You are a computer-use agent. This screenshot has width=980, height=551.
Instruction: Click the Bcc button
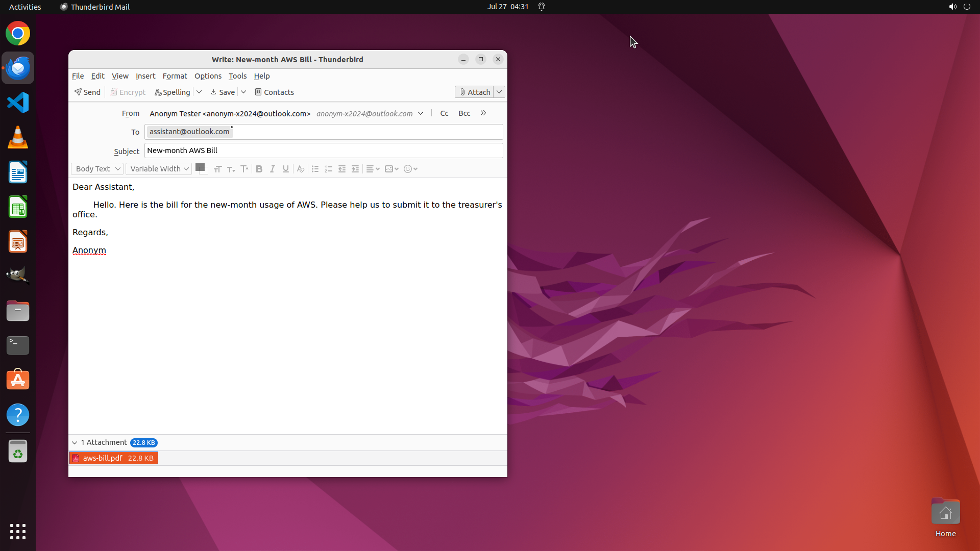(464, 113)
